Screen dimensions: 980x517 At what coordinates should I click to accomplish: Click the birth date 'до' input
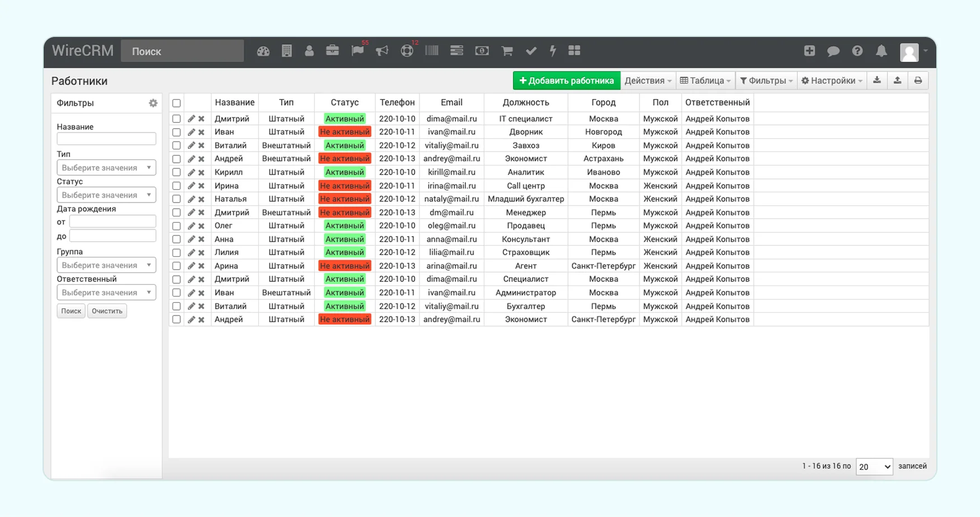pos(113,236)
